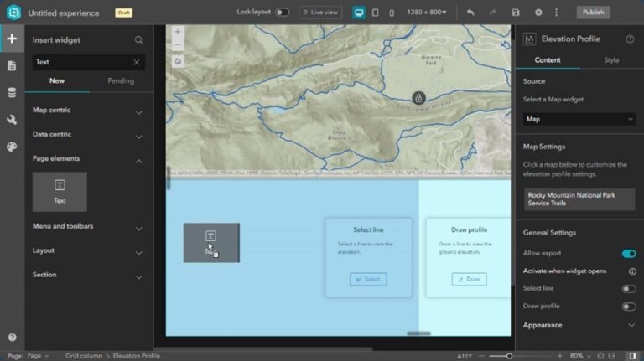This screenshot has width=644, height=361.
Task: Click the undo arrow in top toolbar
Action: click(x=470, y=13)
